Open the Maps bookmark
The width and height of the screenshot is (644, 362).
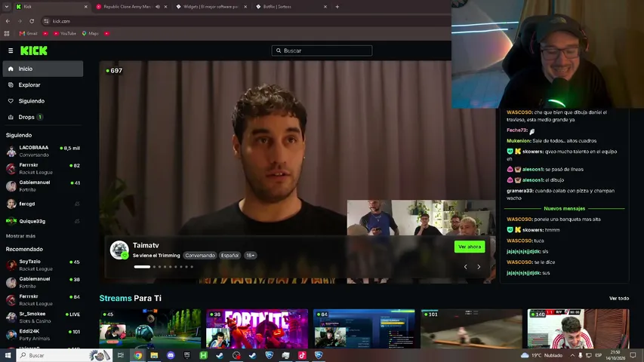91,34
